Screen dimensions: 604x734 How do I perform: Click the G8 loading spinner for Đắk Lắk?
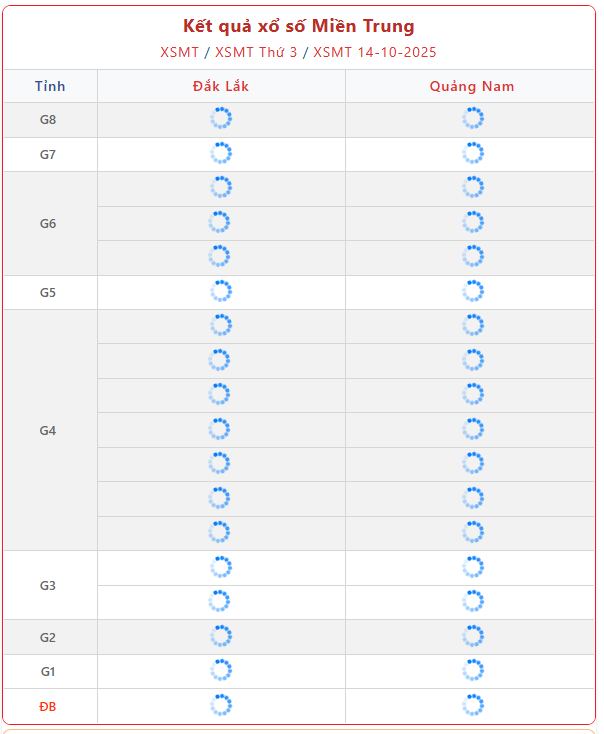pos(221,119)
